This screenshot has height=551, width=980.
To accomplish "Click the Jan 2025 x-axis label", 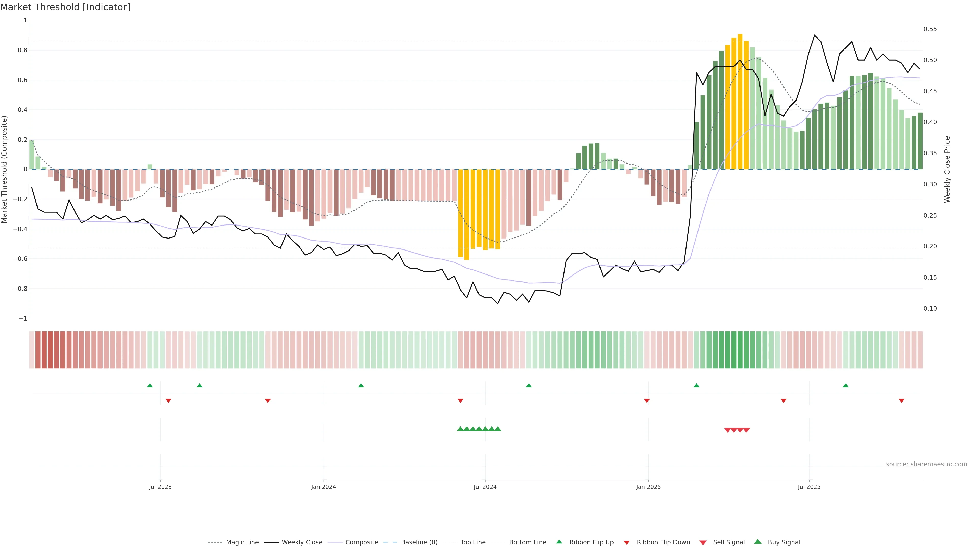I will (x=648, y=487).
